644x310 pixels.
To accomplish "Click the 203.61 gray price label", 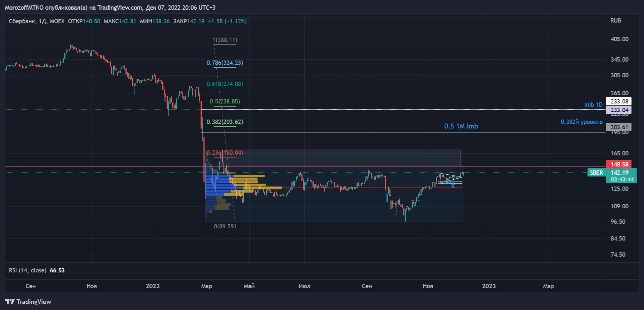I will [x=619, y=127].
